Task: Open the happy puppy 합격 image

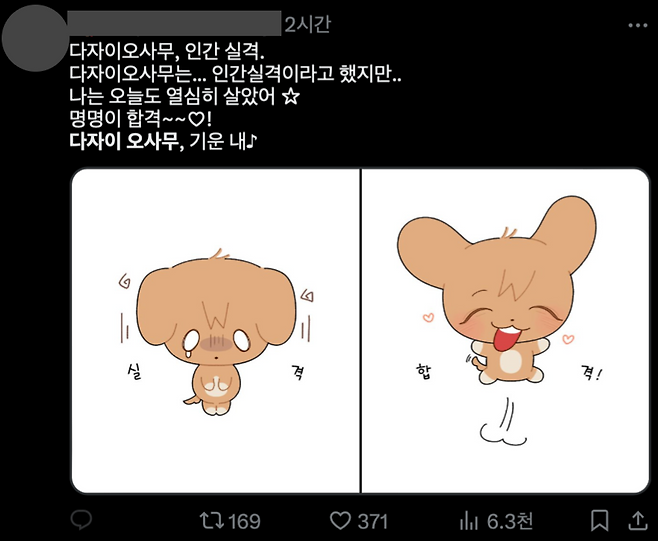Action: (x=505, y=331)
